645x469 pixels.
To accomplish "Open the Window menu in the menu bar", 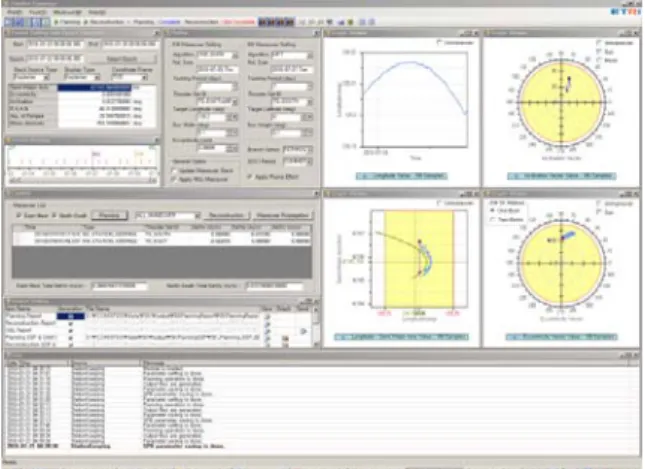I will pos(67,12).
